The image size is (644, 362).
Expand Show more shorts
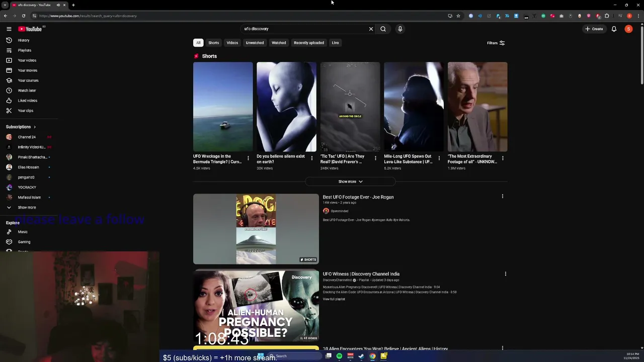coord(350,182)
